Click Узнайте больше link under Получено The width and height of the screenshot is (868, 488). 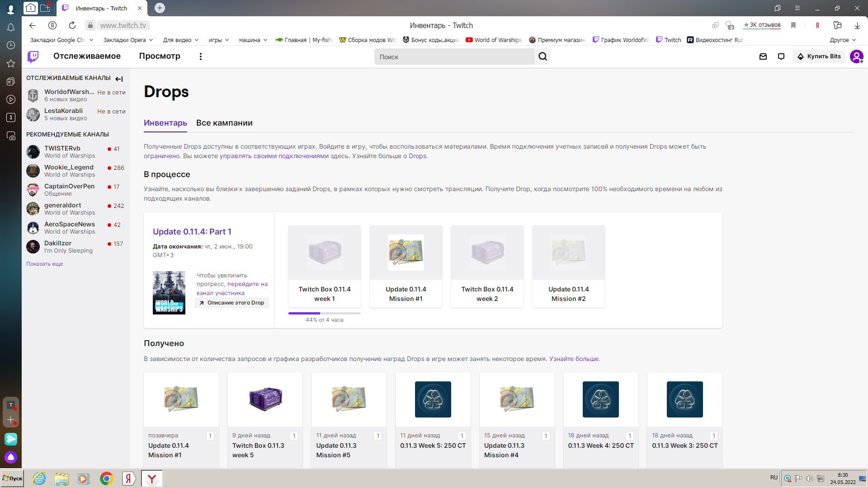pyautogui.click(x=574, y=359)
